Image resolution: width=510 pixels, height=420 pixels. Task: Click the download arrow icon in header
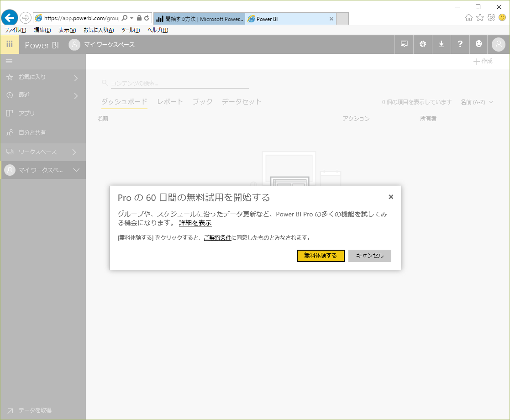pyautogui.click(x=442, y=44)
